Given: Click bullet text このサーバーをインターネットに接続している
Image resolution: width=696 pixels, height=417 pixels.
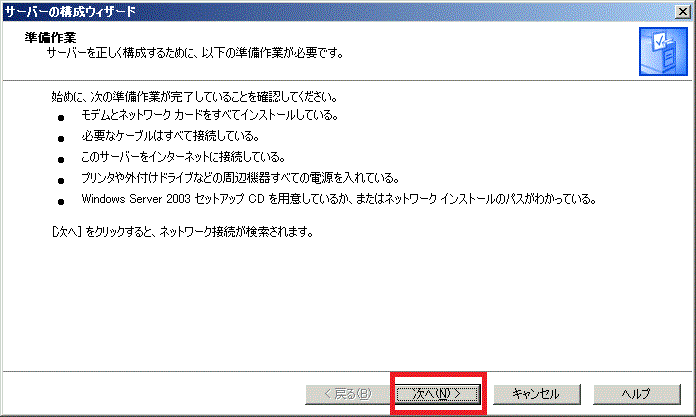Looking at the screenshot, I should coord(183,157).
